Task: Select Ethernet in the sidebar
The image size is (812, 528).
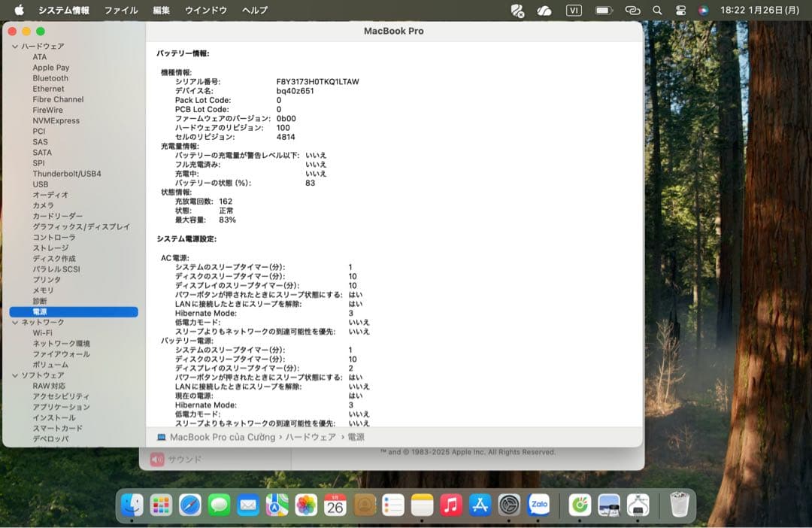Action: pos(48,89)
